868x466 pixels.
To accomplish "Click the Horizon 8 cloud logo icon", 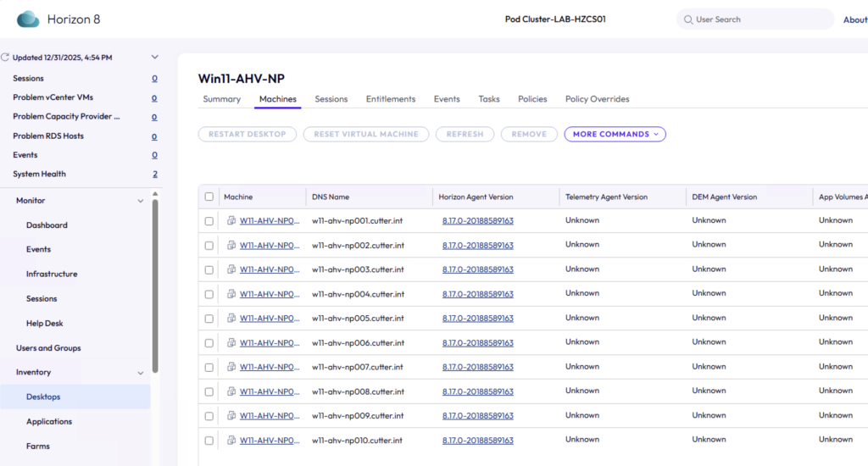I will 28,19.
